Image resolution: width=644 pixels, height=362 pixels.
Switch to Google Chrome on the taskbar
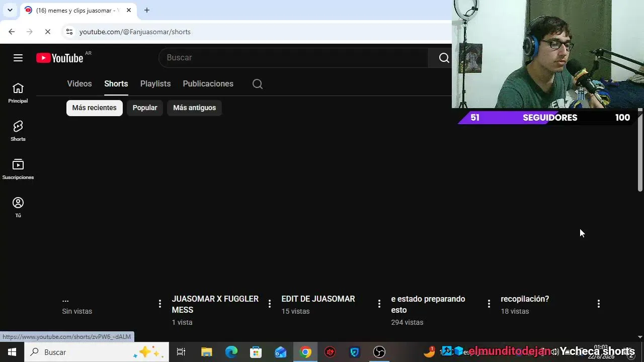tap(305, 352)
